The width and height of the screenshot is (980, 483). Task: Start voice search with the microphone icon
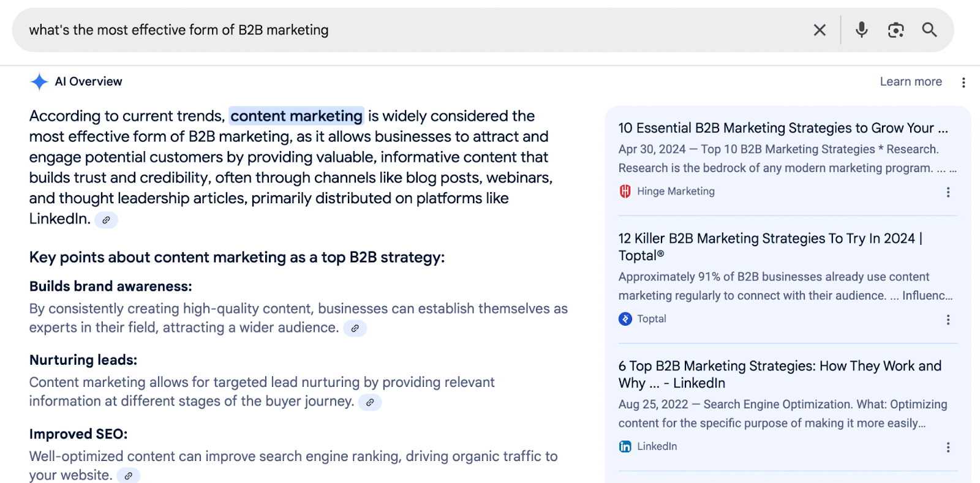(862, 30)
